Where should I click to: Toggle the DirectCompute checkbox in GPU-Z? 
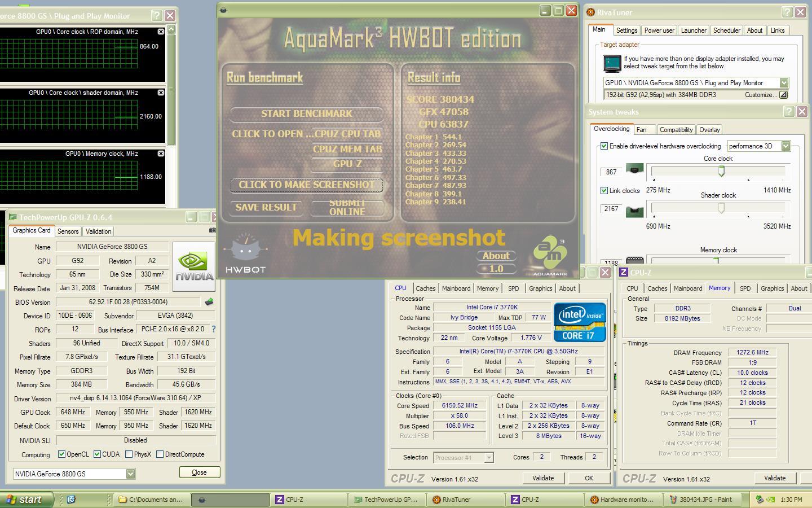coord(160,454)
